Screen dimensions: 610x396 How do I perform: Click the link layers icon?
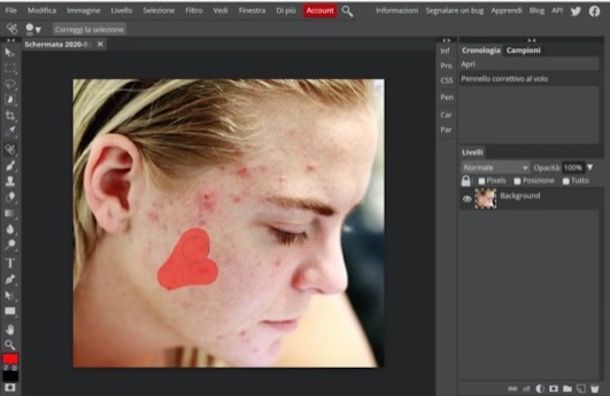pos(512,388)
